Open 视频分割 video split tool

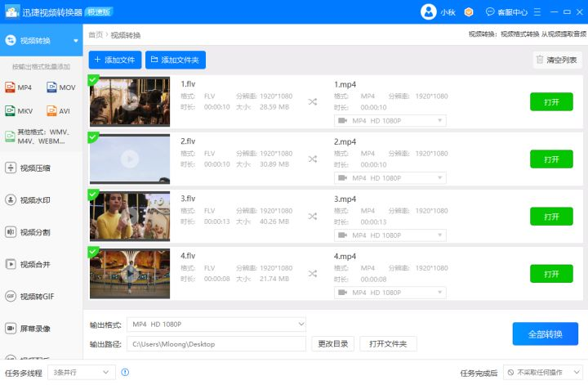[28, 232]
